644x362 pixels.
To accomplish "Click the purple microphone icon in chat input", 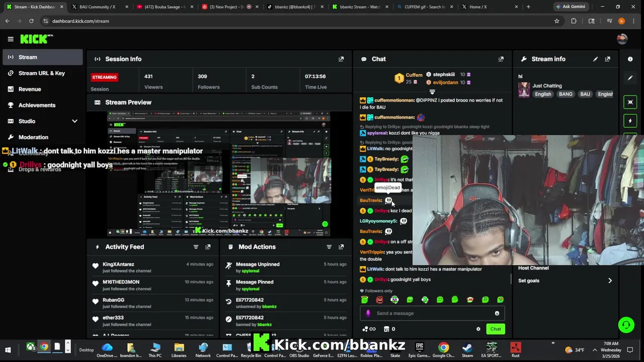I will coord(368,313).
